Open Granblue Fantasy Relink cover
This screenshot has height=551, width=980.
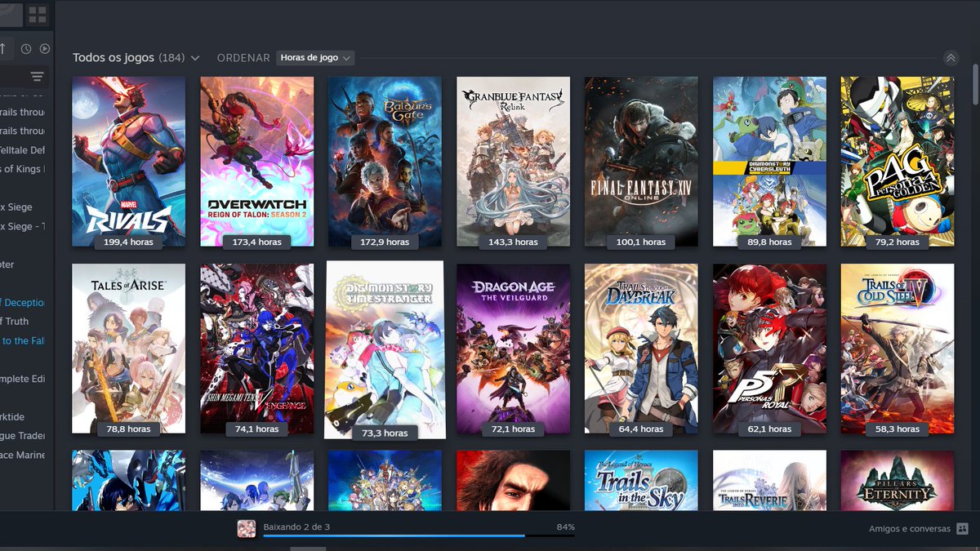514,162
